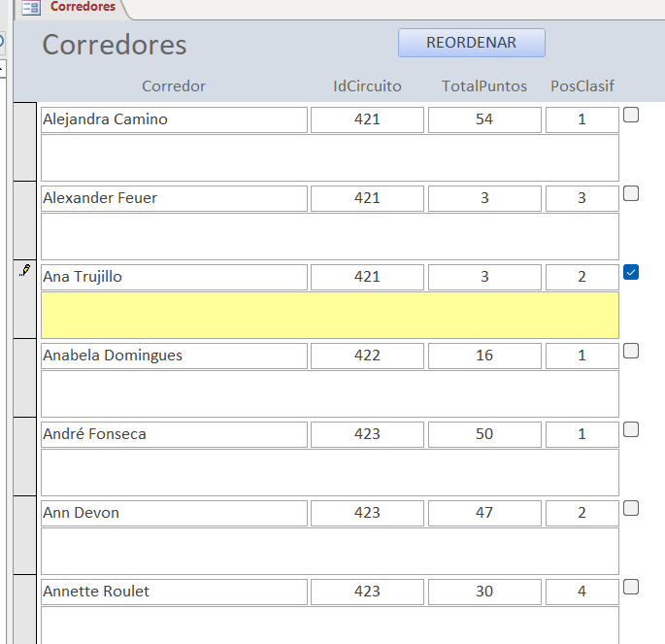665x644 pixels.
Task: Click the record selector for Alejandra Camino
Action: coord(25,142)
